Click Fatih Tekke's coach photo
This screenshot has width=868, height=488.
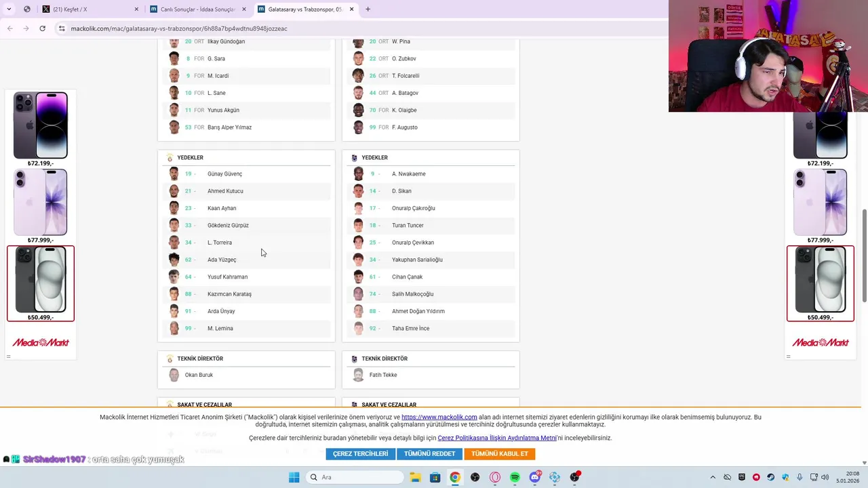[x=358, y=375]
